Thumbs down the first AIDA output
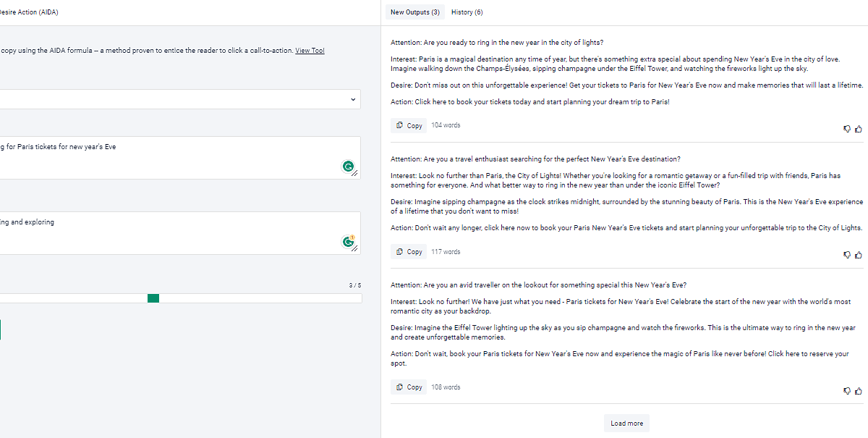 click(847, 129)
